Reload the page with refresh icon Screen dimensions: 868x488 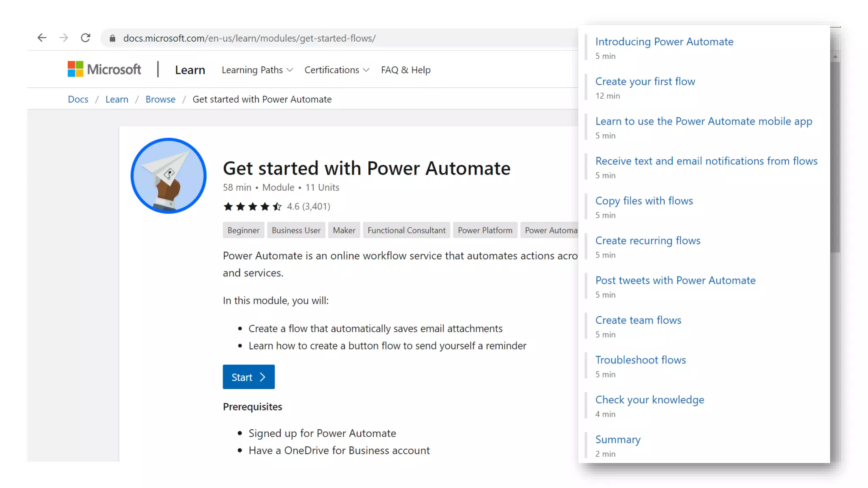pos(86,38)
